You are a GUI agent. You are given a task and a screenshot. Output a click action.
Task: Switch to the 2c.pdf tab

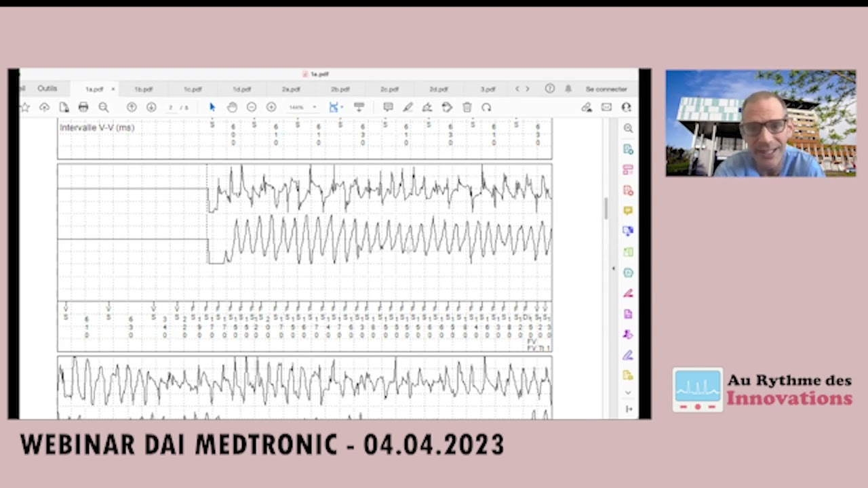pos(389,89)
